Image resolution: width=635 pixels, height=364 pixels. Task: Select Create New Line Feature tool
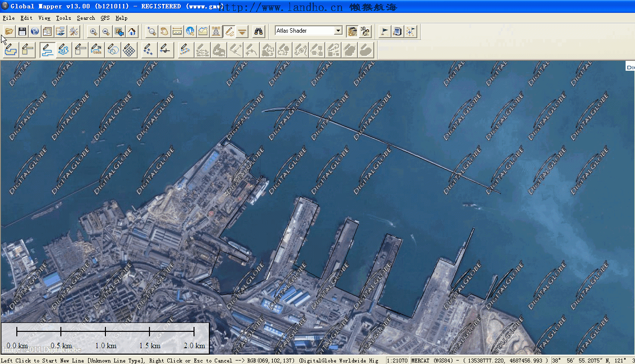[48, 50]
